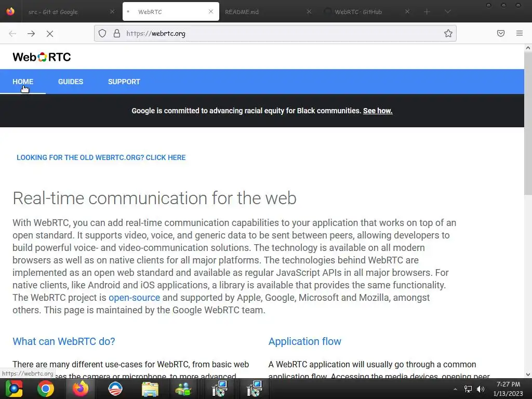Click the taskbar clock 7:27 PM
Screen dimensions: 532x399
coord(508,384)
